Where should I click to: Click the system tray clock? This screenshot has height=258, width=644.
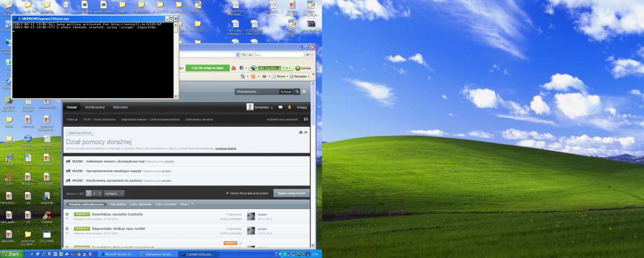click(315, 254)
